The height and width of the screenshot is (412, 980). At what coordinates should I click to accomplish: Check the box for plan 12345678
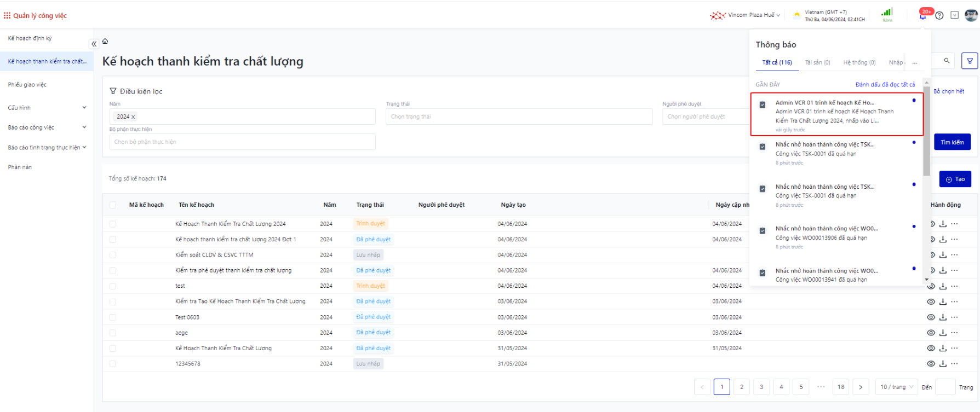(x=113, y=364)
